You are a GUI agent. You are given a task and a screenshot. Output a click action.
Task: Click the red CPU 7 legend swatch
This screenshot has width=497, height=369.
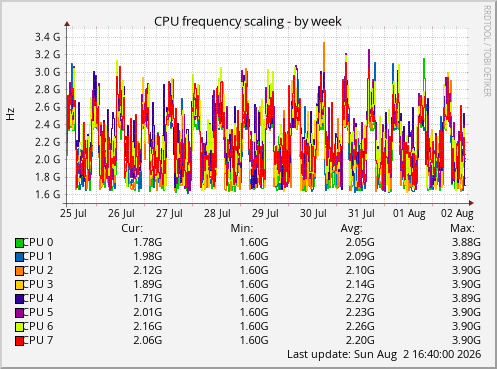pos(19,341)
